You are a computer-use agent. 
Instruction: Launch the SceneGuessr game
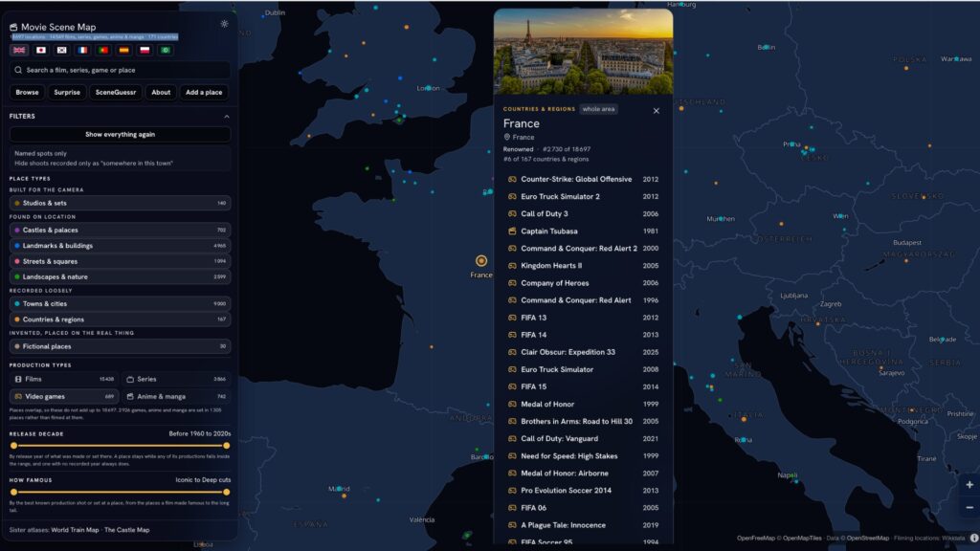116,93
